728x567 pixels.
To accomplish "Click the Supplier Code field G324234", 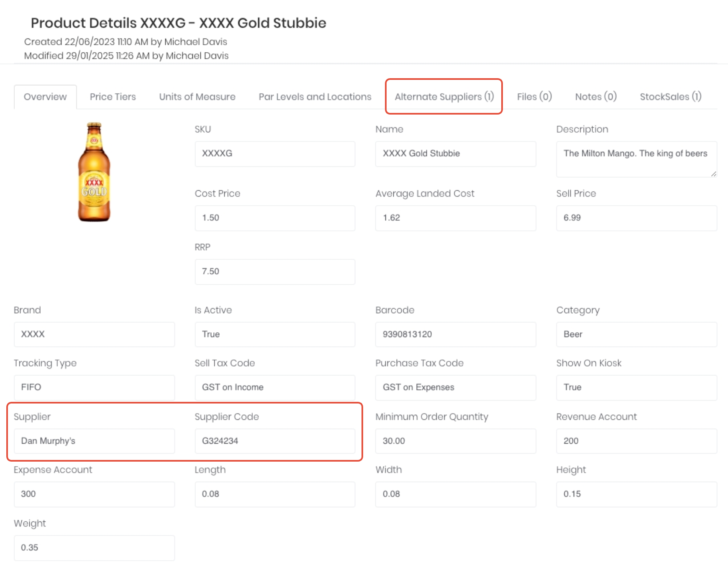I will [275, 441].
